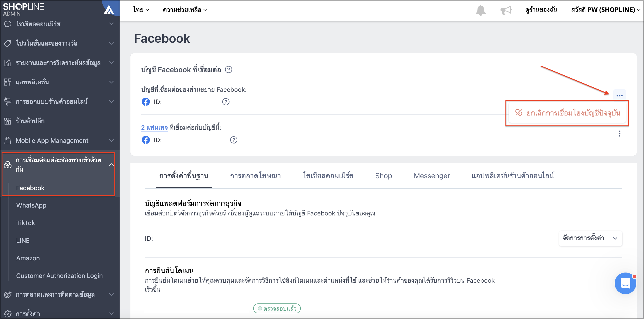The height and width of the screenshot is (319, 644).
Task: Click help icon next to extension account ID
Action: tap(226, 102)
